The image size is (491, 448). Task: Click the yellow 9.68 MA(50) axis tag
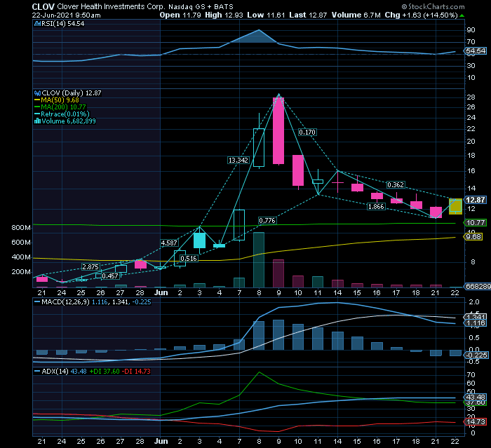pyautogui.click(x=473, y=237)
